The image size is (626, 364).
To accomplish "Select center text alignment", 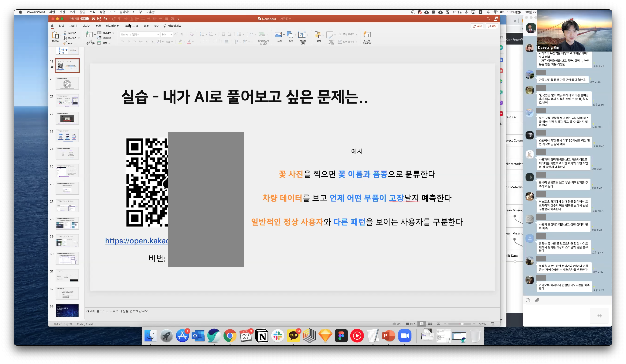I will (208, 42).
